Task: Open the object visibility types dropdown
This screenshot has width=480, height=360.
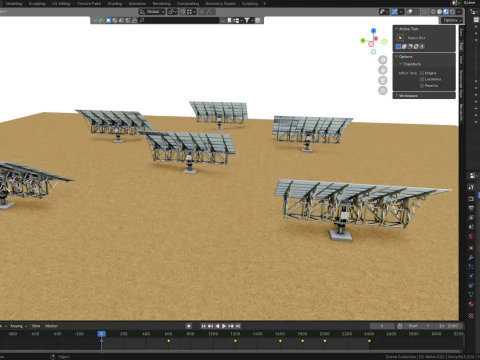Action: tap(384, 12)
